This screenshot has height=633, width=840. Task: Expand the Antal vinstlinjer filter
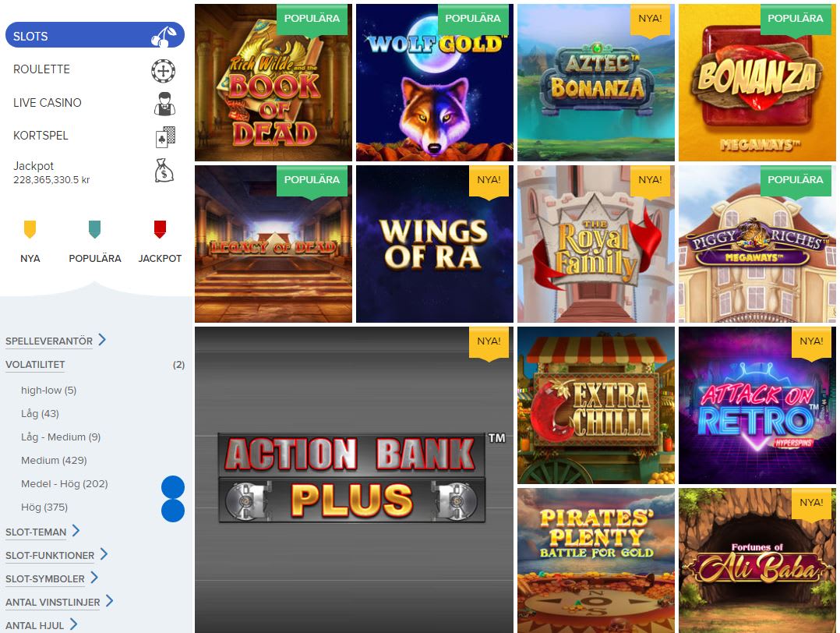pos(59,602)
